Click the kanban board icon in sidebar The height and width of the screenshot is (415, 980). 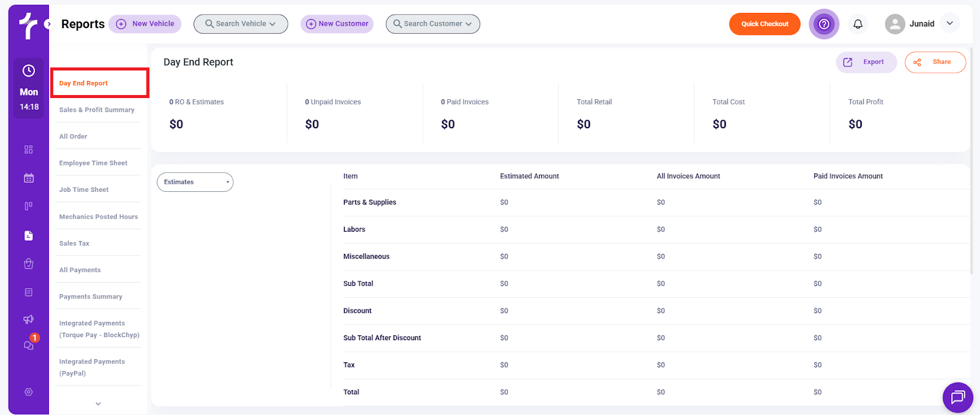[28, 207]
